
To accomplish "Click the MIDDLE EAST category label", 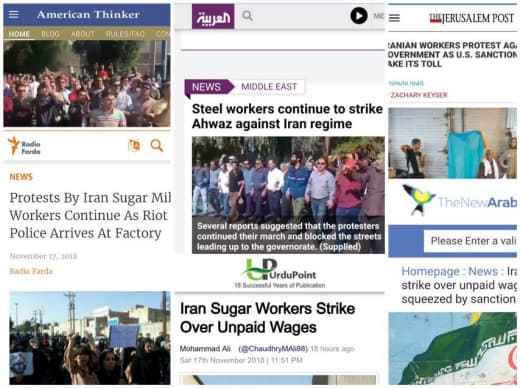I will [x=269, y=87].
